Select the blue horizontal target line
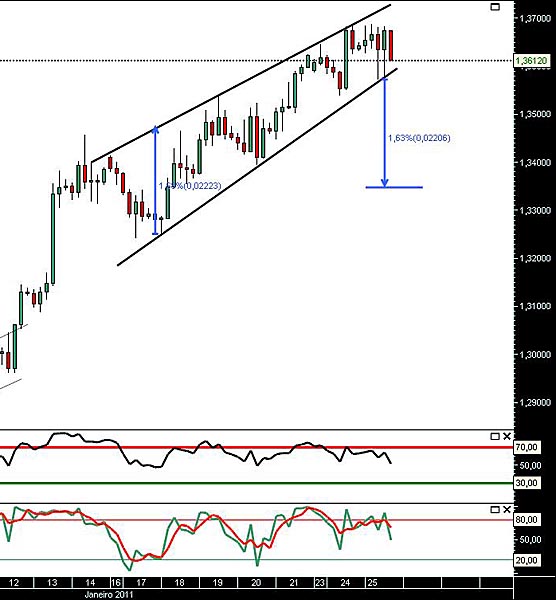Image resolution: width=556 pixels, height=600 pixels. (394, 187)
